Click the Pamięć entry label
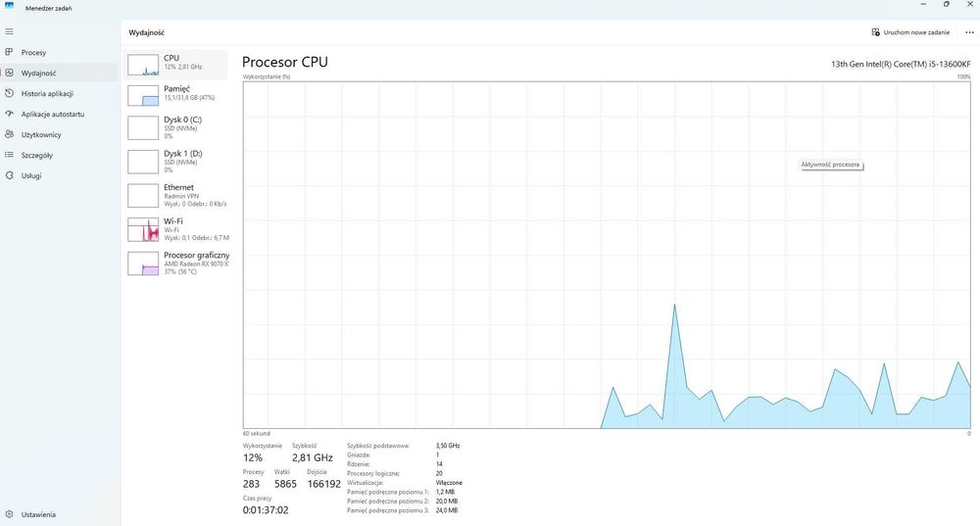This screenshot has height=526, width=980. [176, 89]
